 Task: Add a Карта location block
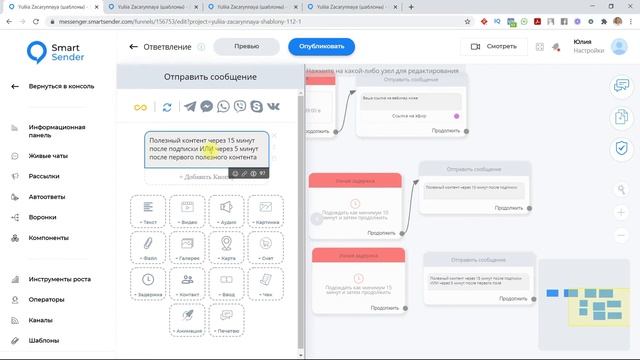pos(227,247)
